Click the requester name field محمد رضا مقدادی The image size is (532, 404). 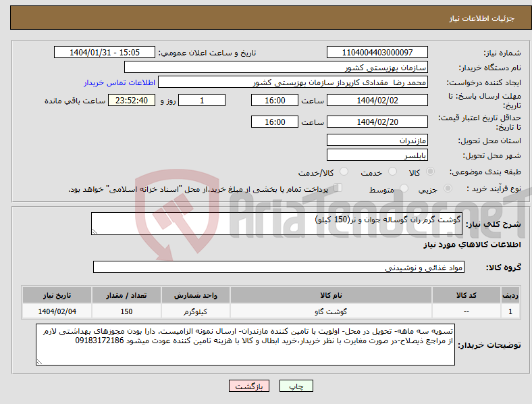[293, 82]
